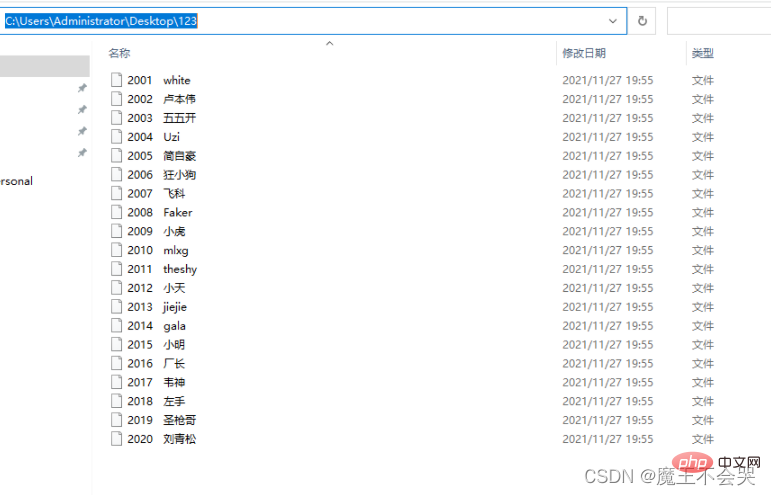The image size is (771, 495).
Task: Select file name 2009 小虎
Action: pyautogui.click(x=156, y=231)
